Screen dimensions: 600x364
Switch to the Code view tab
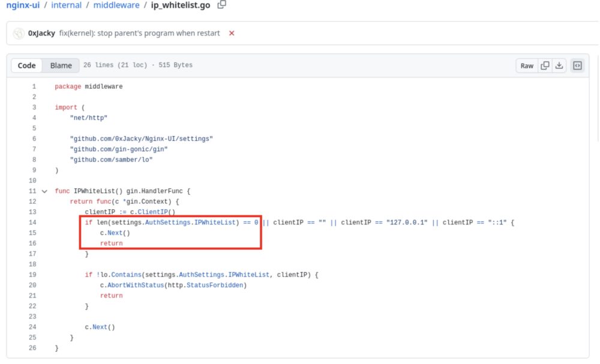pos(26,65)
